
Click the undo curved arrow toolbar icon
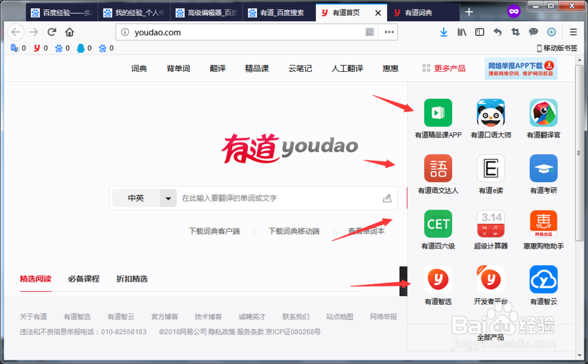click(x=497, y=32)
